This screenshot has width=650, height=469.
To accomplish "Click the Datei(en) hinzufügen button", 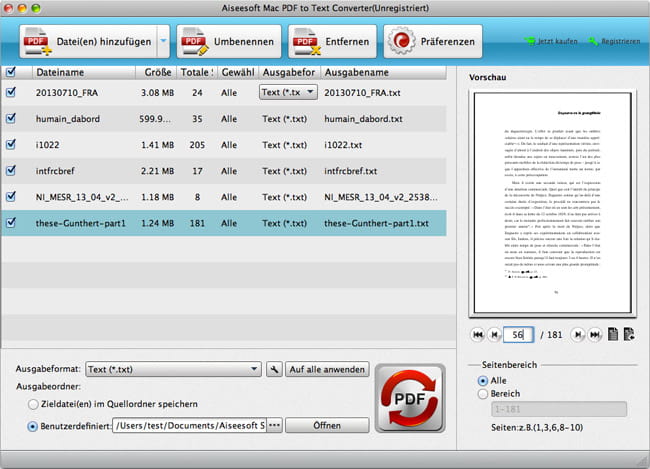I will coord(88,41).
